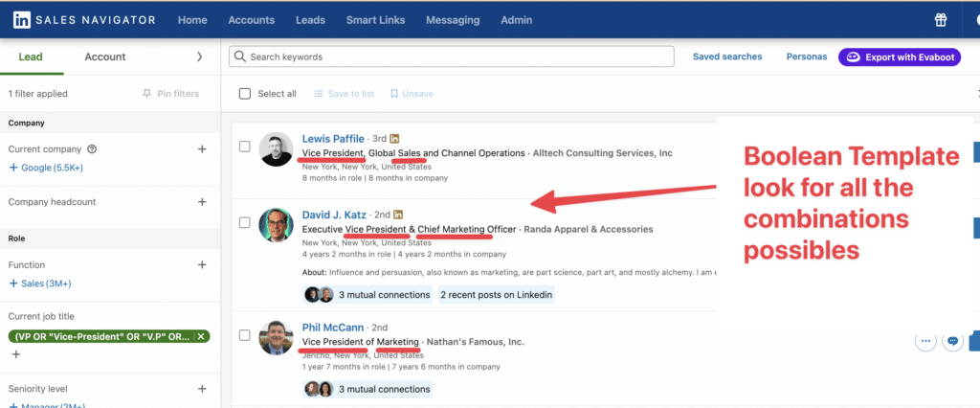Open the Leads menu
This screenshot has width=980, height=408.
311,20
